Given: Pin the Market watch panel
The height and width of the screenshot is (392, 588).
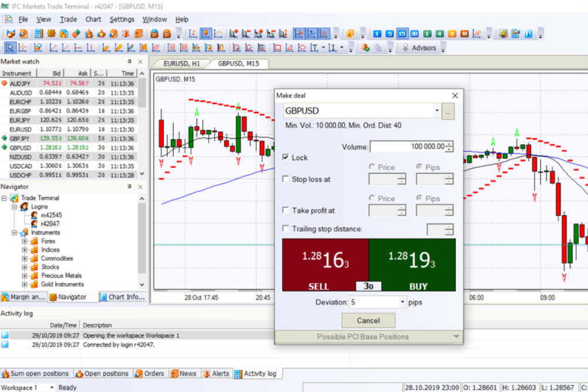Looking at the screenshot, I should pos(129,61).
